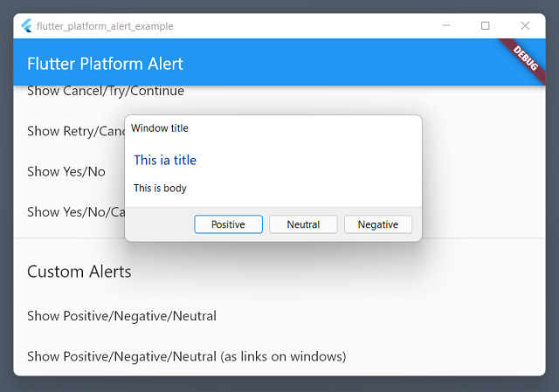
Task: Click the Custom Alerts section header
Action: (79, 272)
